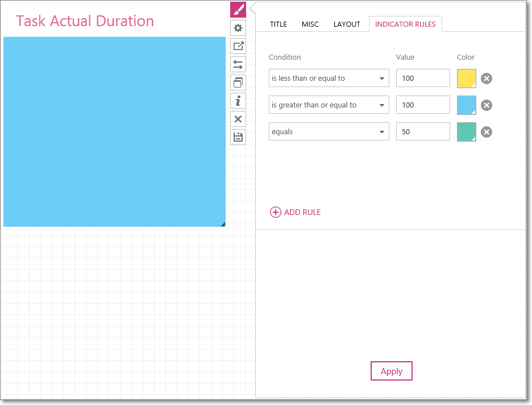Image resolution: width=532 pixels, height=405 pixels.
Task: Open the 'is less than or equal to' dropdown
Action: pyautogui.click(x=329, y=78)
